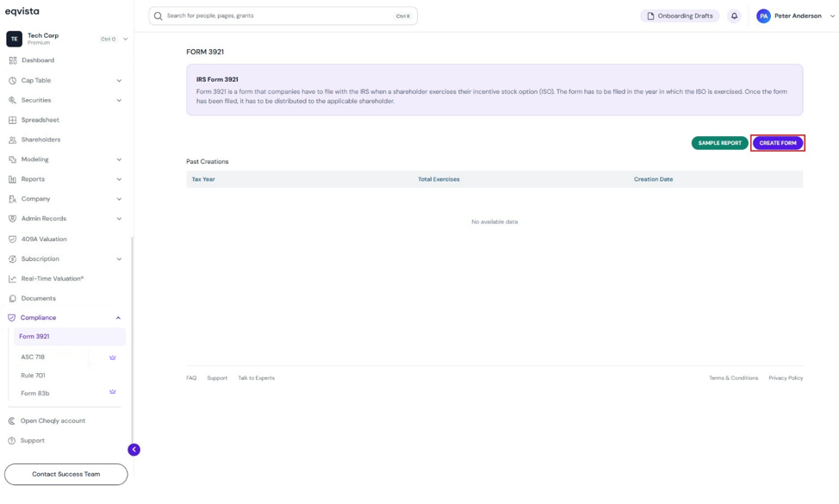This screenshot has height=504, width=839.
Task: Click the search magnifier icon
Action: coord(158,16)
